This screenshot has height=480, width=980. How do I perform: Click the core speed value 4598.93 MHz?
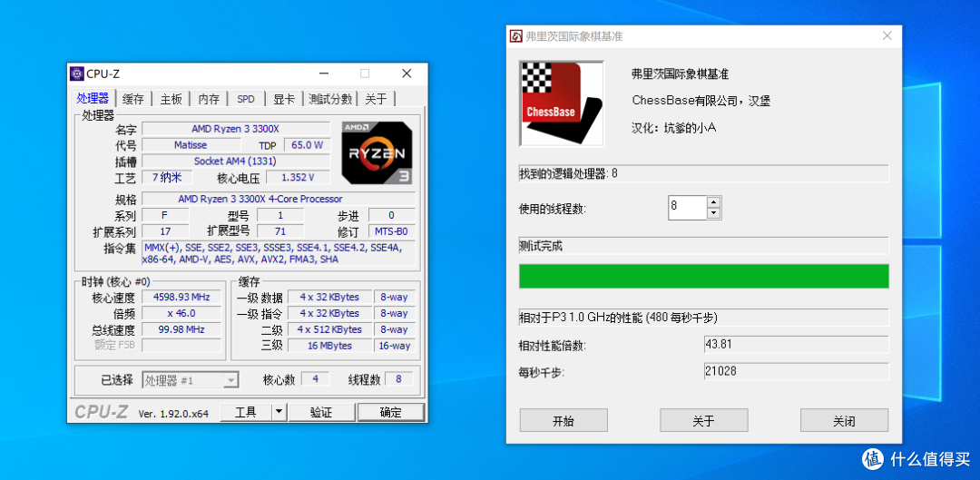coord(181,297)
